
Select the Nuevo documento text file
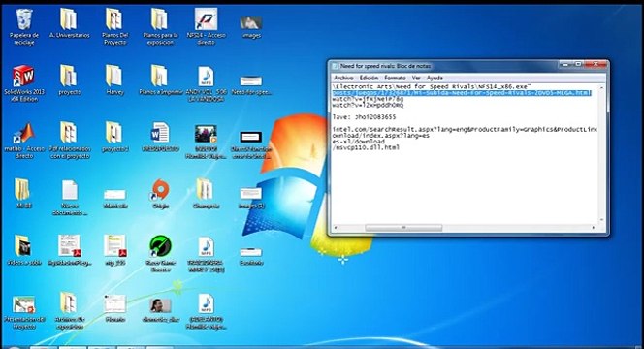(x=69, y=198)
